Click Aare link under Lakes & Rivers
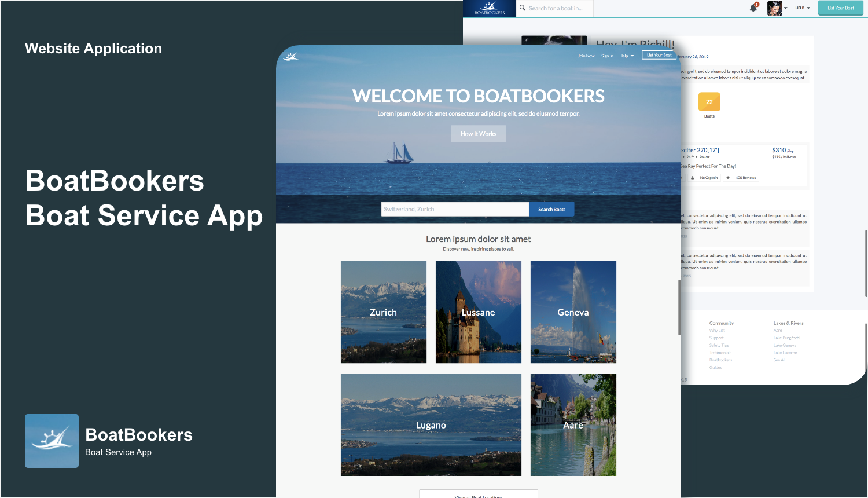The height and width of the screenshot is (498, 868). point(778,331)
